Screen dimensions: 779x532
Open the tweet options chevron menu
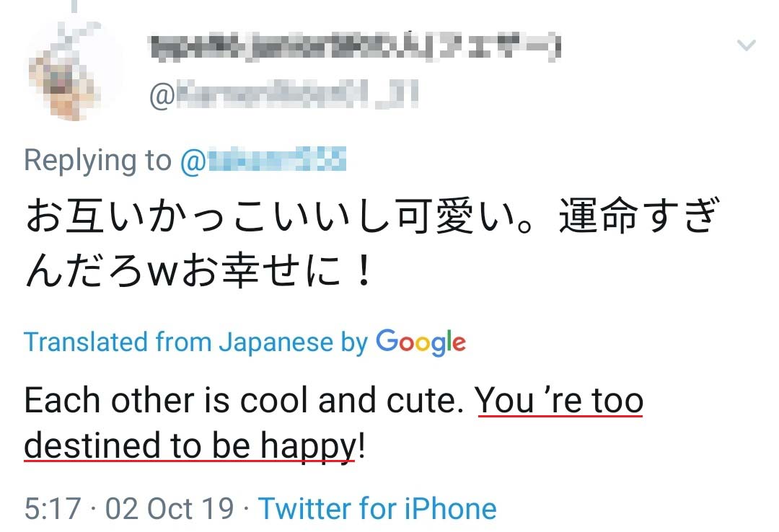click(x=746, y=46)
